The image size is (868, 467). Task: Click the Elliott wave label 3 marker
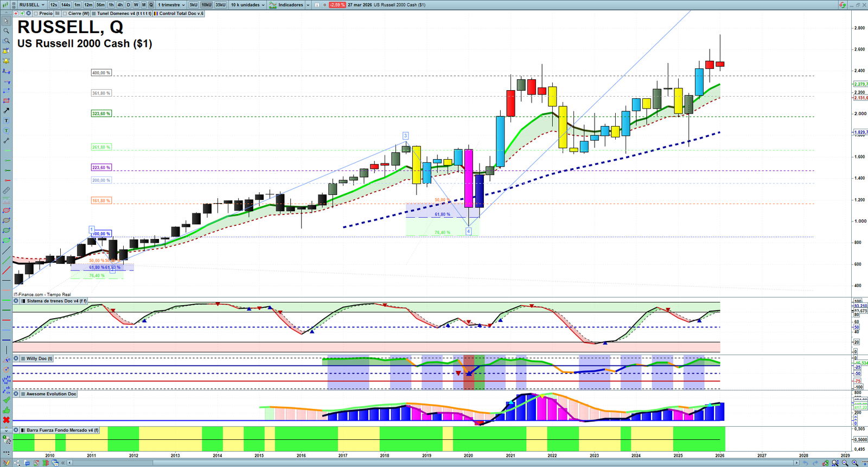pyautogui.click(x=405, y=136)
